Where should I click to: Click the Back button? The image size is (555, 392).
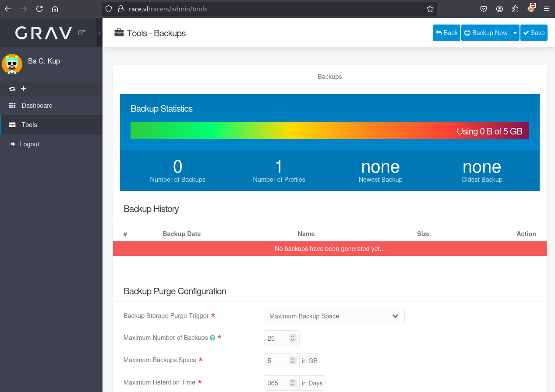[x=446, y=33]
